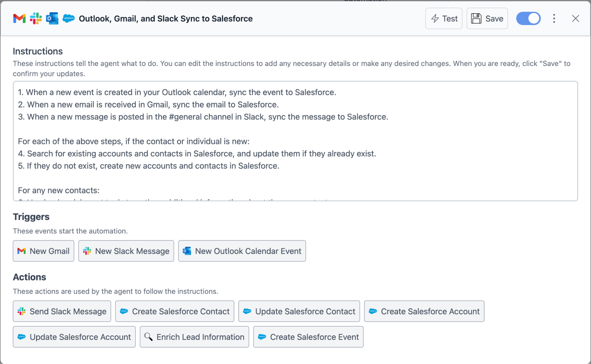Click the Salesforce icon in Update Salesforce Account
Image resolution: width=591 pixels, height=364 pixels.
[x=22, y=337]
